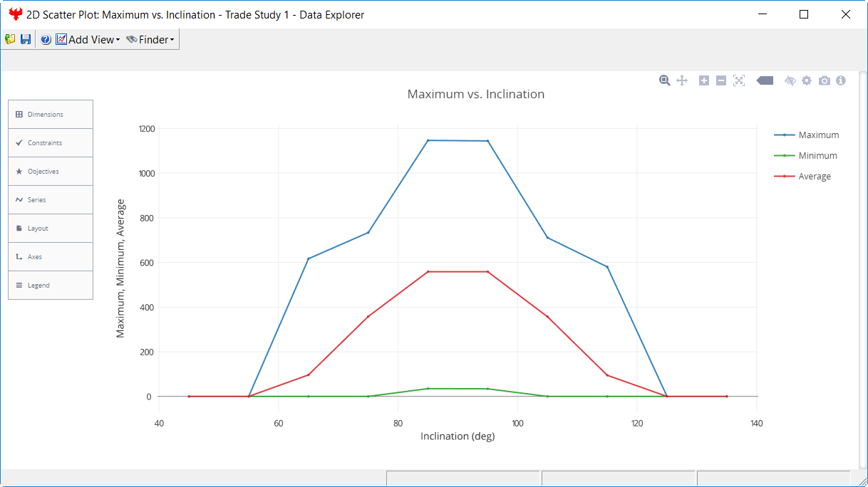868x487 pixels.
Task: Select the zoom box tool in plot toolbar
Action: pos(664,80)
